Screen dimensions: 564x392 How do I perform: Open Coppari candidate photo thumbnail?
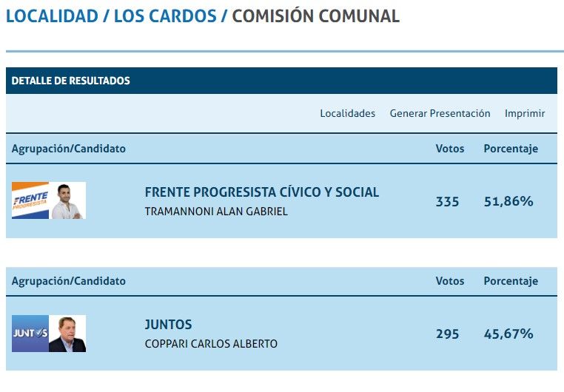[x=68, y=334]
